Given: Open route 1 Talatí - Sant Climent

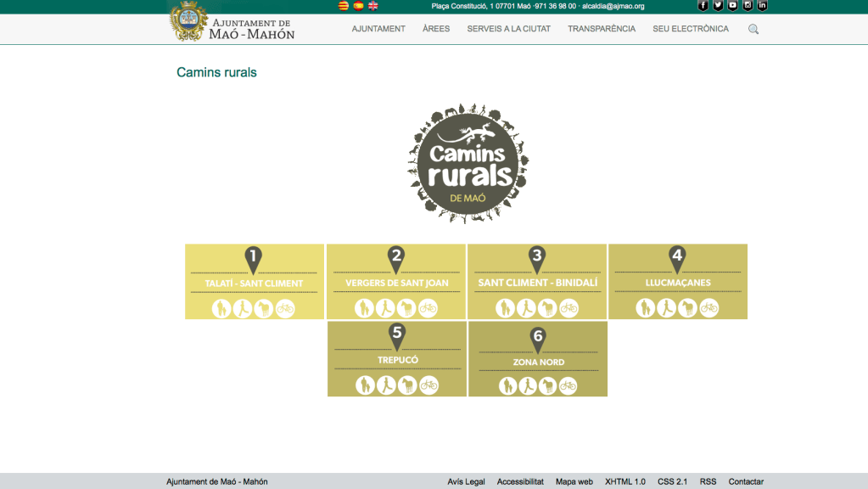Looking at the screenshot, I should [254, 282].
